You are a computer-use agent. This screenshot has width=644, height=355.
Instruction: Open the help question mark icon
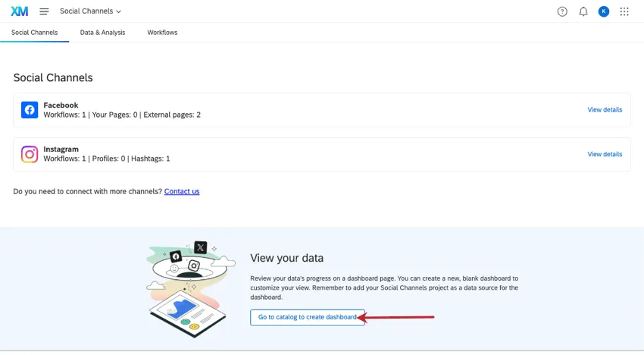562,11
